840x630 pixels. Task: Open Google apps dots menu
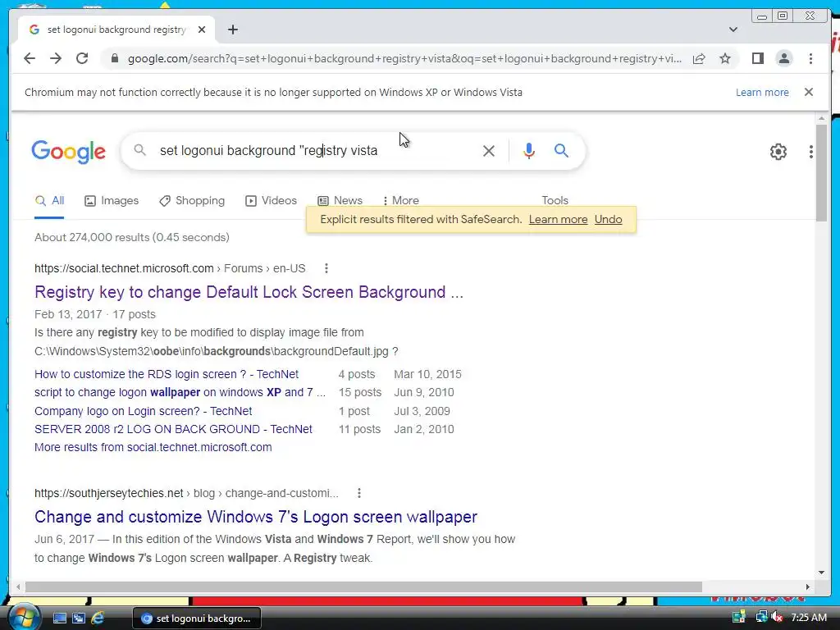(x=811, y=152)
